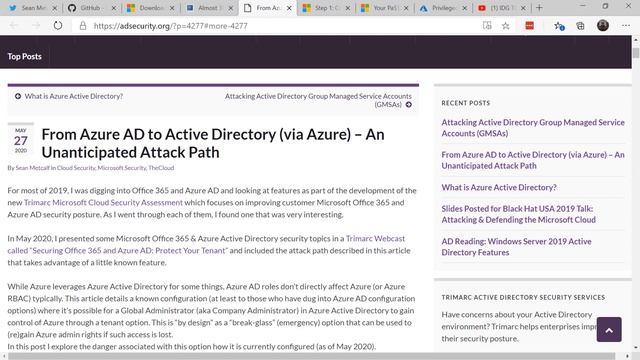
Task: Open author Sean Metcalf link
Action: tap(32, 168)
